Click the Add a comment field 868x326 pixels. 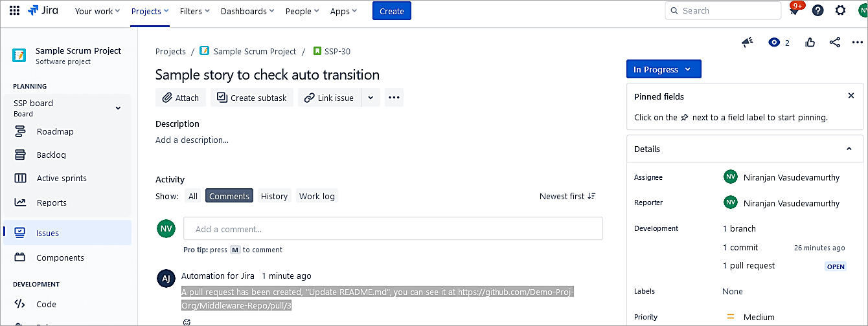(393, 229)
